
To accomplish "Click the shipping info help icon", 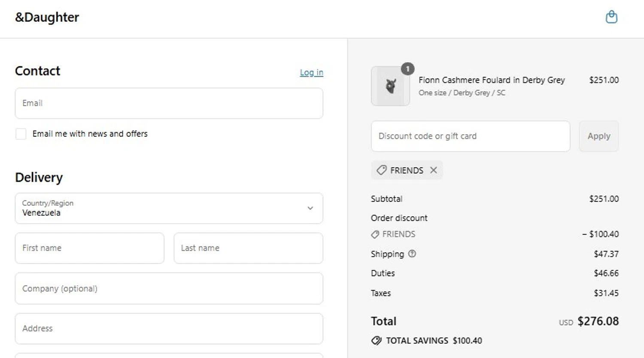I will click(x=412, y=254).
